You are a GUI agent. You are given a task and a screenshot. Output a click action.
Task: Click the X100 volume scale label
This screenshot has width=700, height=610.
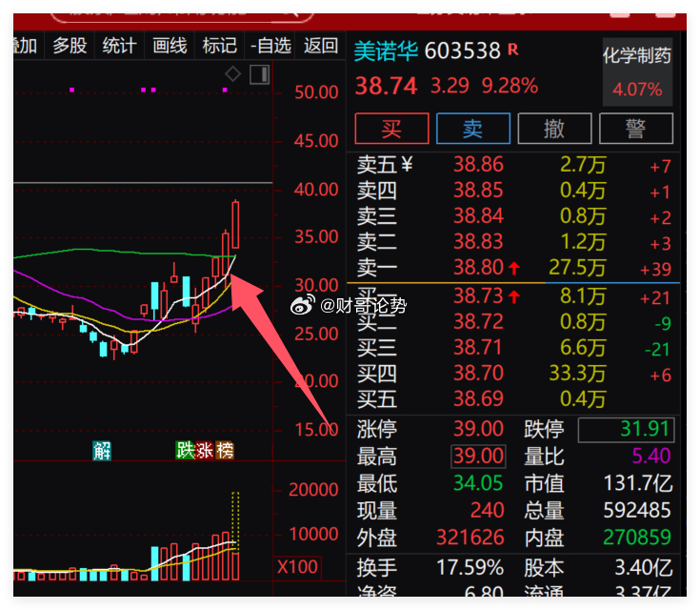click(297, 567)
